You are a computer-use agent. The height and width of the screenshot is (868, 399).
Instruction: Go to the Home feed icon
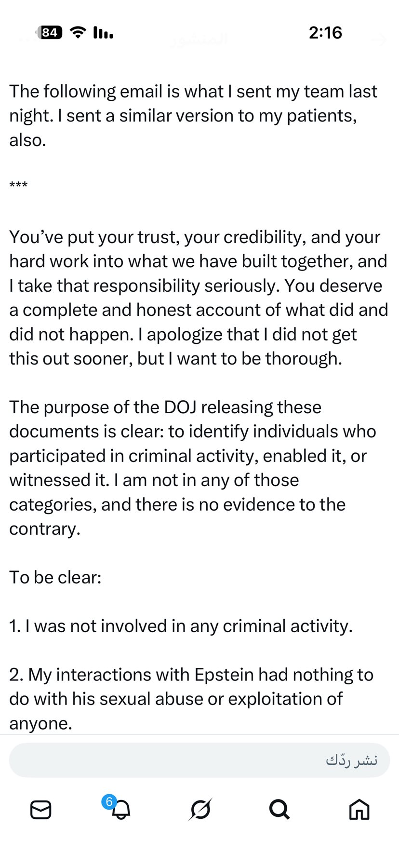(359, 810)
